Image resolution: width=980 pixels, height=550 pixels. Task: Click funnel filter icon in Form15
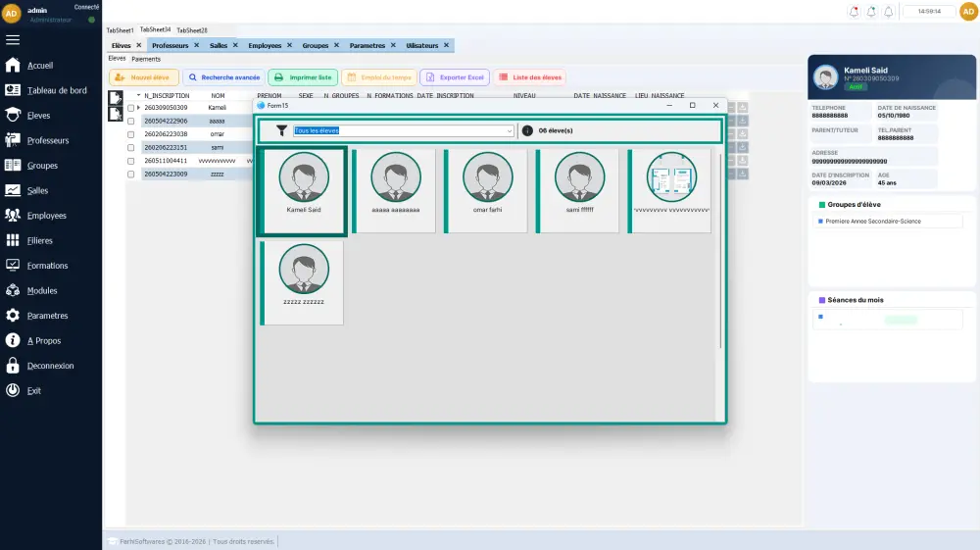click(x=282, y=130)
